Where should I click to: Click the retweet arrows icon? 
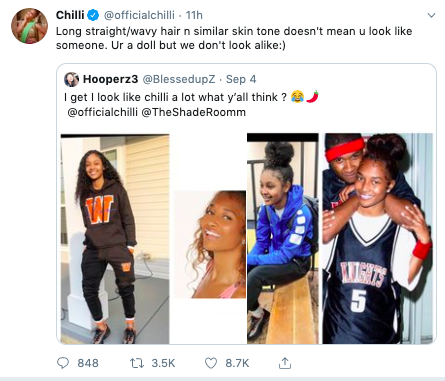137,363
